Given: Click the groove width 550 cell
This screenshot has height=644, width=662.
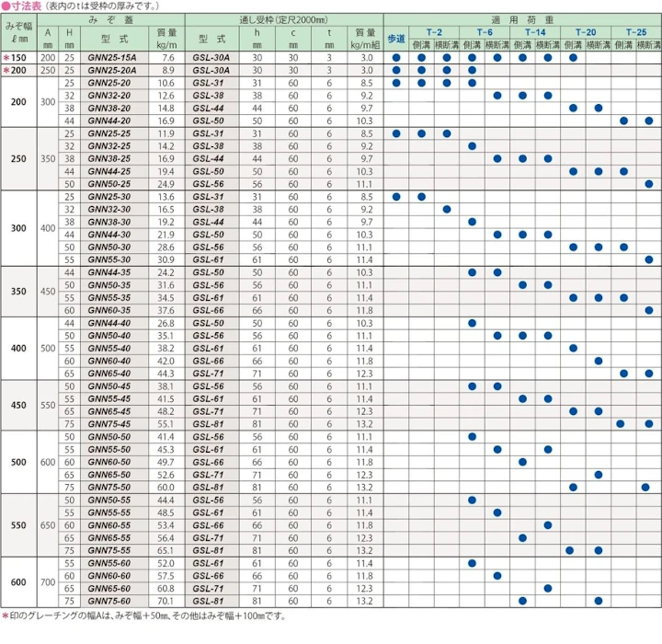Looking at the screenshot, I should pyautogui.click(x=18, y=525).
